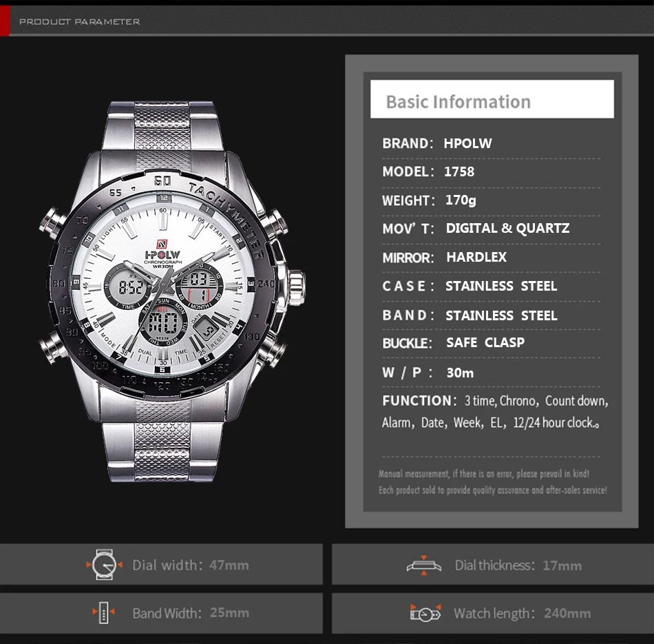The width and height of the screenshot is (654, 644).
Task: Click the Dial thickness: 17mm text
Action: click(x=518, y=565)
